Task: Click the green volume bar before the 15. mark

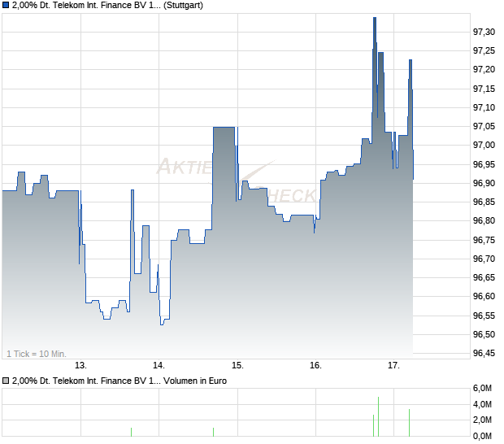Action: point(213,432)
